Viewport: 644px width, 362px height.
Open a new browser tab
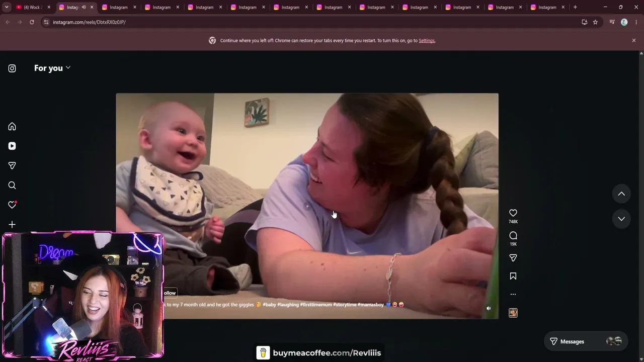point(575,7)
